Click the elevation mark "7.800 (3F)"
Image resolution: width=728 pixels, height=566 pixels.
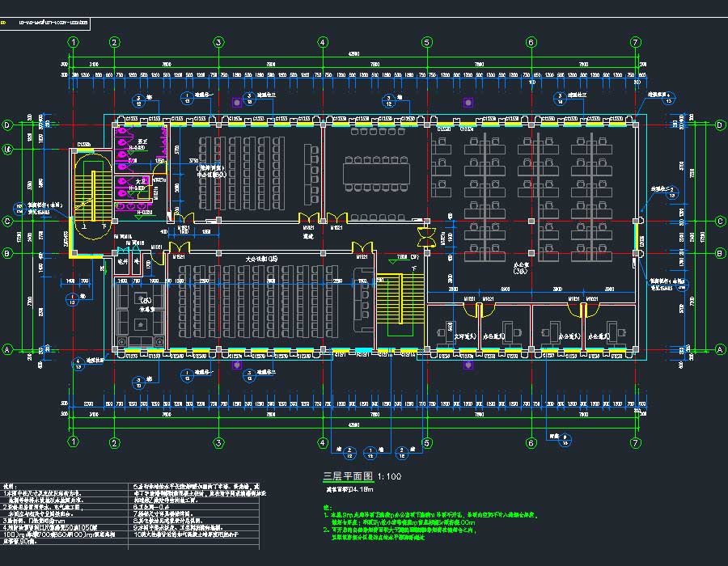point(408,256)
